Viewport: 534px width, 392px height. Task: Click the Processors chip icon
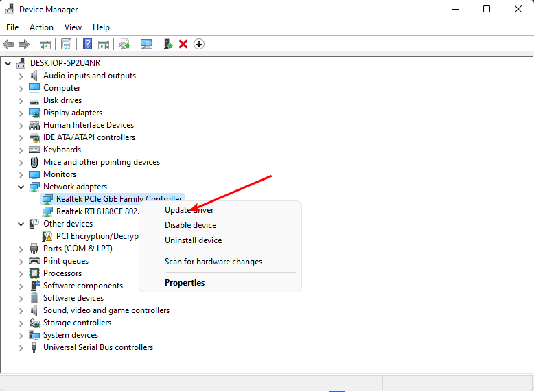(x=34, y=273)
